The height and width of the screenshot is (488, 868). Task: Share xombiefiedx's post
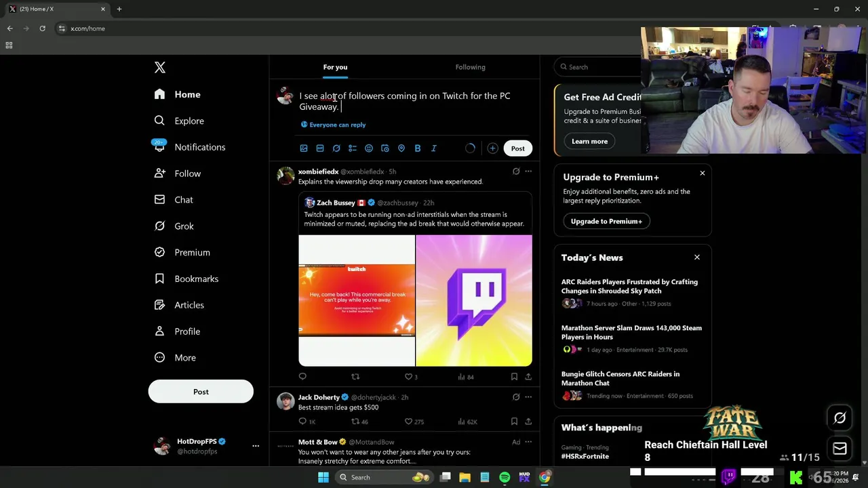pos(528,377)
